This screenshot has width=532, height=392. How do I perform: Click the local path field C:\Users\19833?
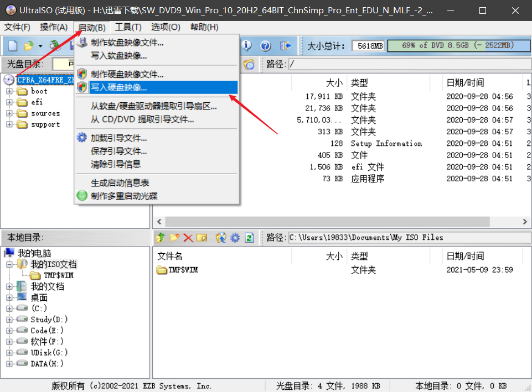point(410,238)
